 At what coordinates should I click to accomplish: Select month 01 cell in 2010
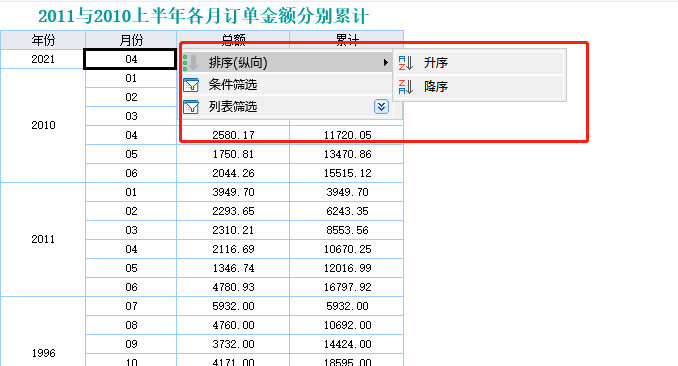[131, 78]
